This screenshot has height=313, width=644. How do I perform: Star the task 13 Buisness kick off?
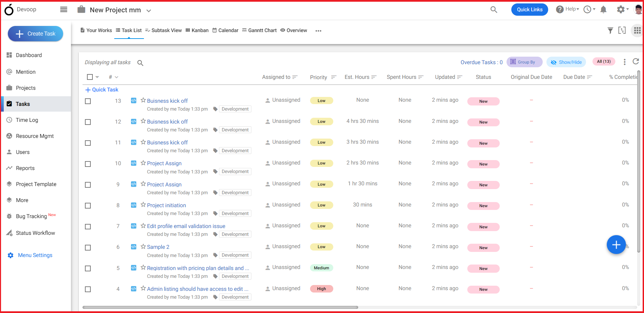click(x=143, y=100)
